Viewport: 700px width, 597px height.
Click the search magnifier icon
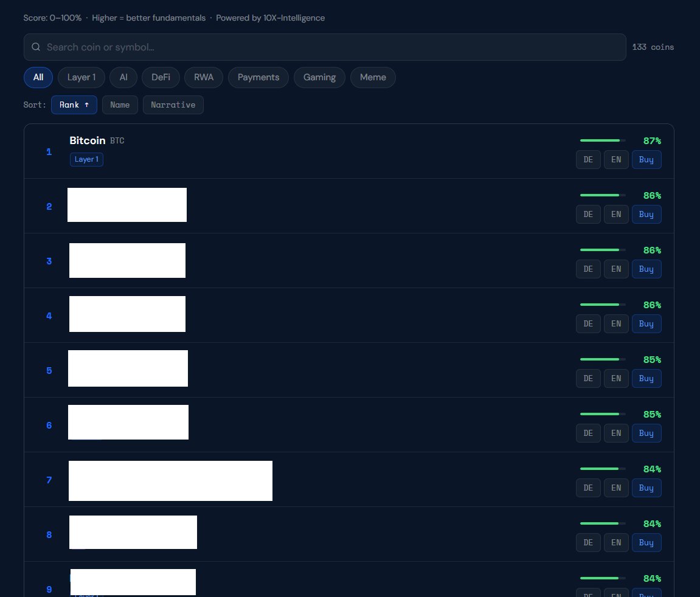pyautogui.click(x=36, y=47)
